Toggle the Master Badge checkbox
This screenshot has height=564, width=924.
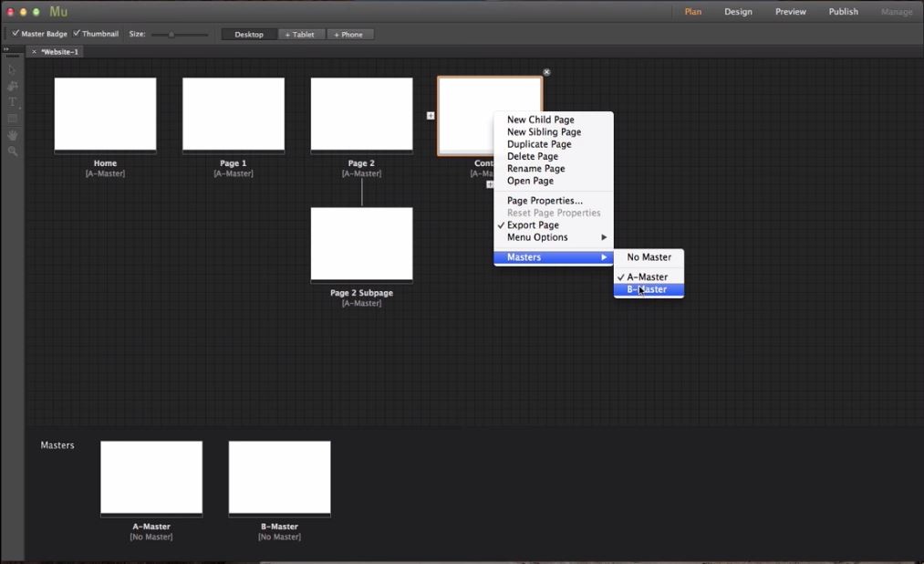[16, 34]
